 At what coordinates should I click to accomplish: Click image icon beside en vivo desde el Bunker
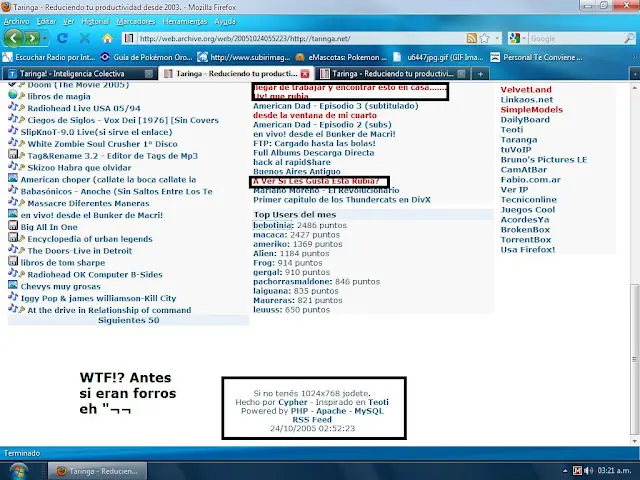[13, 214]
